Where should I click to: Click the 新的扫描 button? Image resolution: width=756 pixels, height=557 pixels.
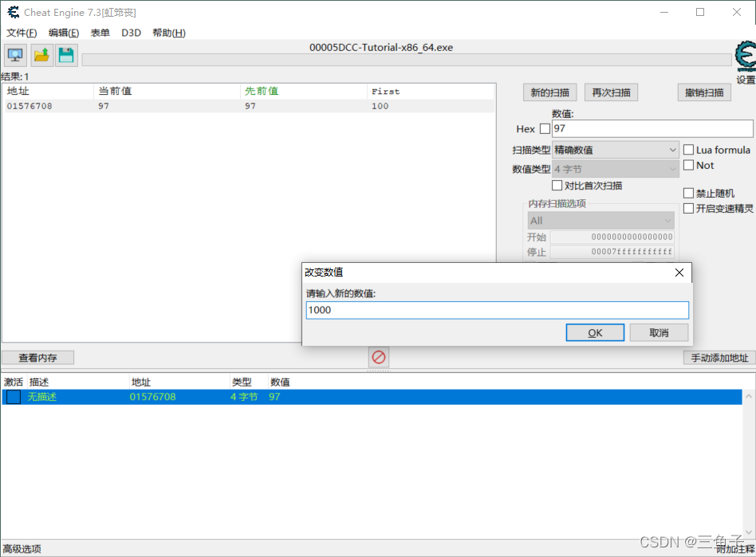coord(550,92)
